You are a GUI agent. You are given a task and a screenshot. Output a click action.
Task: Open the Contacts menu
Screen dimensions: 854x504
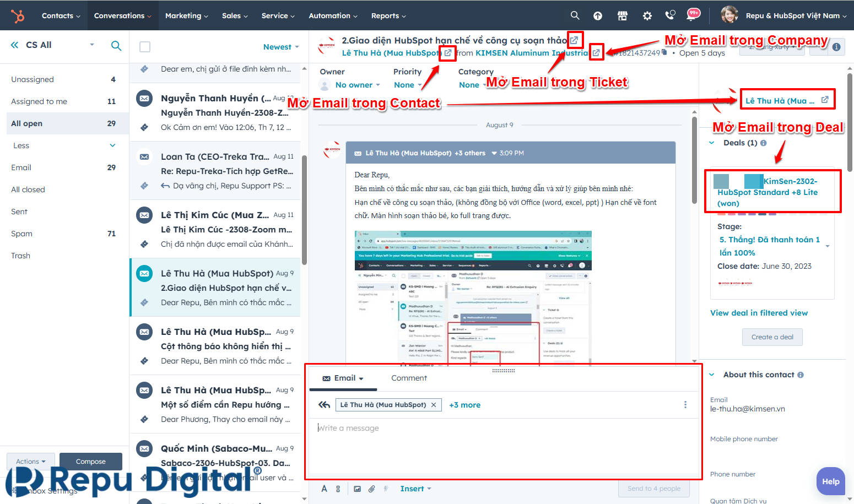(x=61, y=15)
